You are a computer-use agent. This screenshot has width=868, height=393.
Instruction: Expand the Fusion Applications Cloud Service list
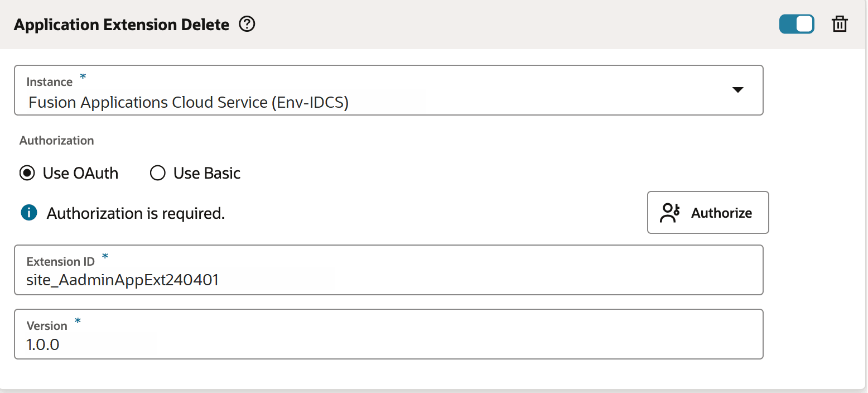coord(738,90)
